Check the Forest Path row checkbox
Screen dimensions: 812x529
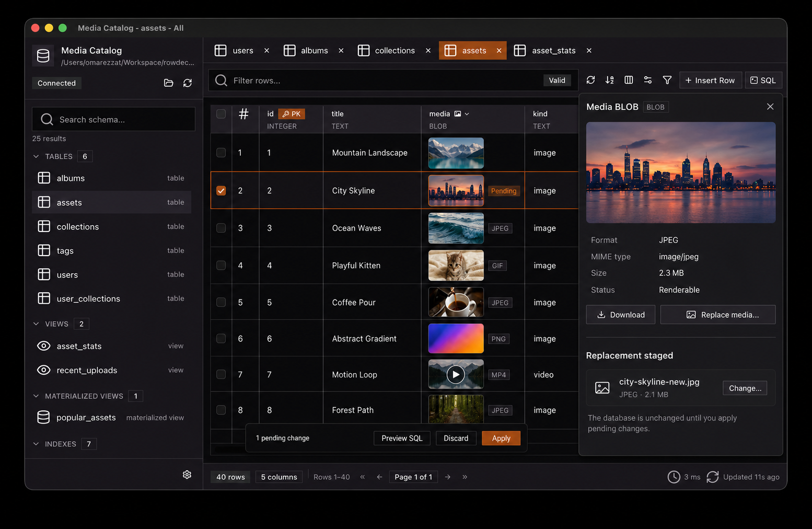pyautogui.click(x=221, y=410)
